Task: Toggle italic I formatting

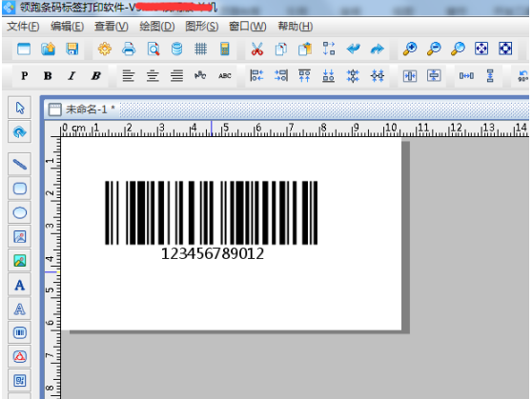Action: click(72, 75)
